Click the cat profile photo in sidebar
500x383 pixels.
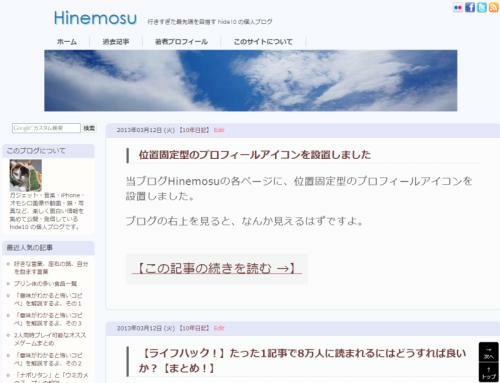pyautogui.click(x=26, y=175)
